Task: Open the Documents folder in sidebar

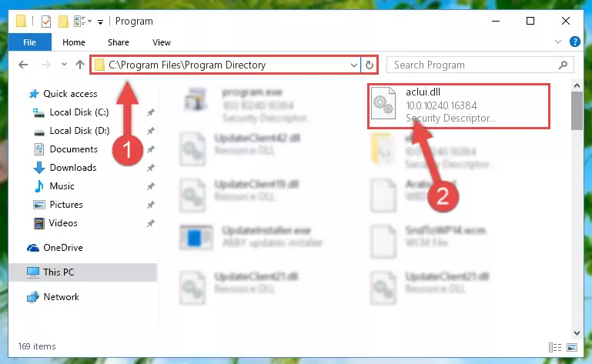Action: tap(73, 149)
